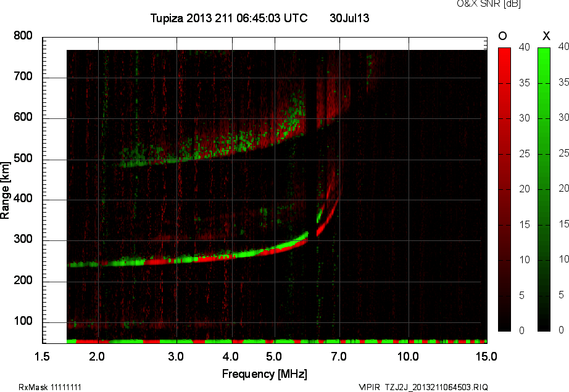Click the 0 tick on O color bar
The height and width of the screenshot is (392, 569).
(522, 330)
